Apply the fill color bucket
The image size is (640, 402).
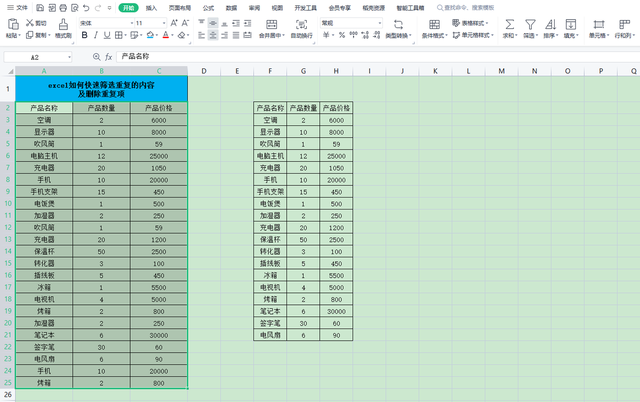pyautogui.click(x=150, y=35)
